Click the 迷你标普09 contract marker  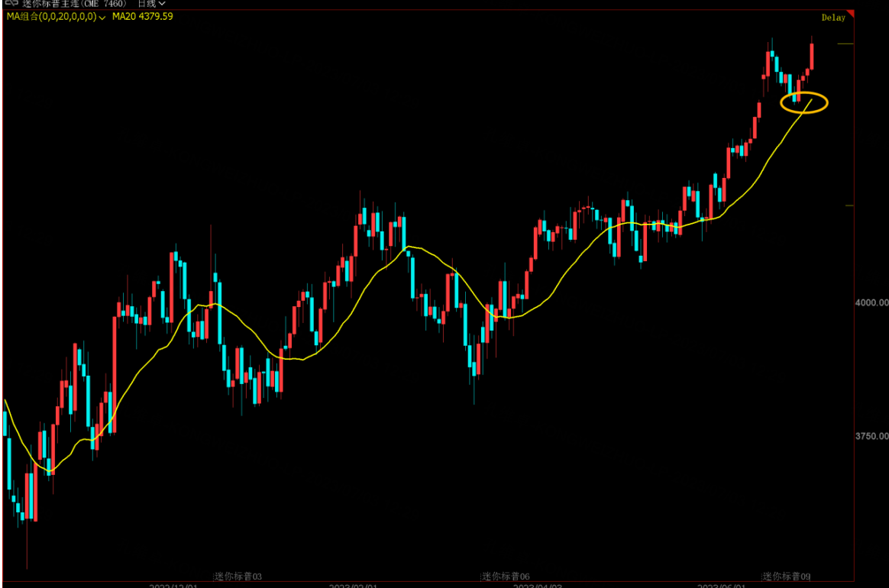pyautogui.click(x=787, y=576)
